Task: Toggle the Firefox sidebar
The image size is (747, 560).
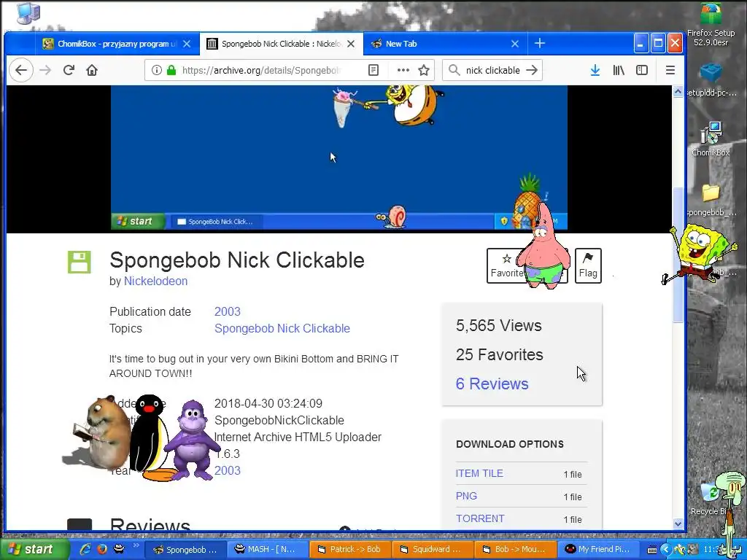Action: (x=642, y=71)
